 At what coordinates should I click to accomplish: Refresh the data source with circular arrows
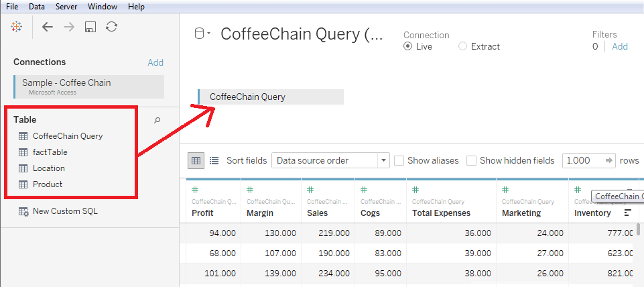tap(111, 27)
